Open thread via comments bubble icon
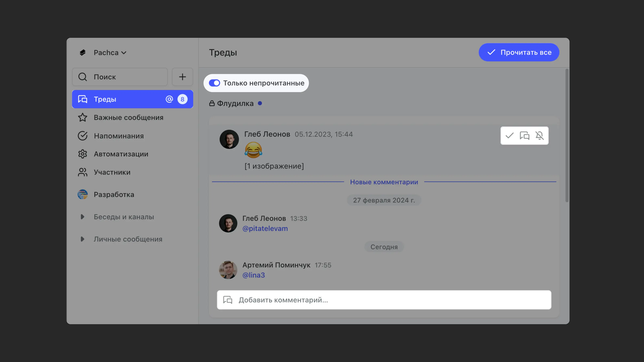The image size is (644, 362). click(x=524, y=136)
